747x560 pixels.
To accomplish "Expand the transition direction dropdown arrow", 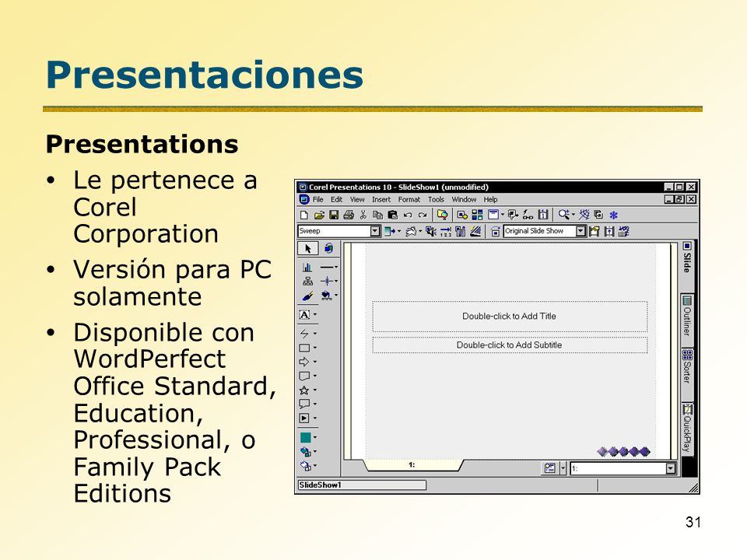I will (398, 231).
